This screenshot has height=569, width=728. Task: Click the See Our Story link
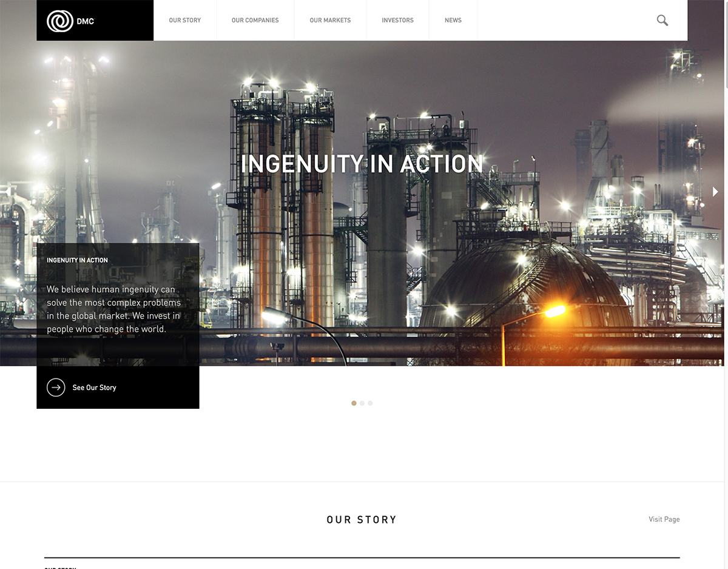[94, 388]
